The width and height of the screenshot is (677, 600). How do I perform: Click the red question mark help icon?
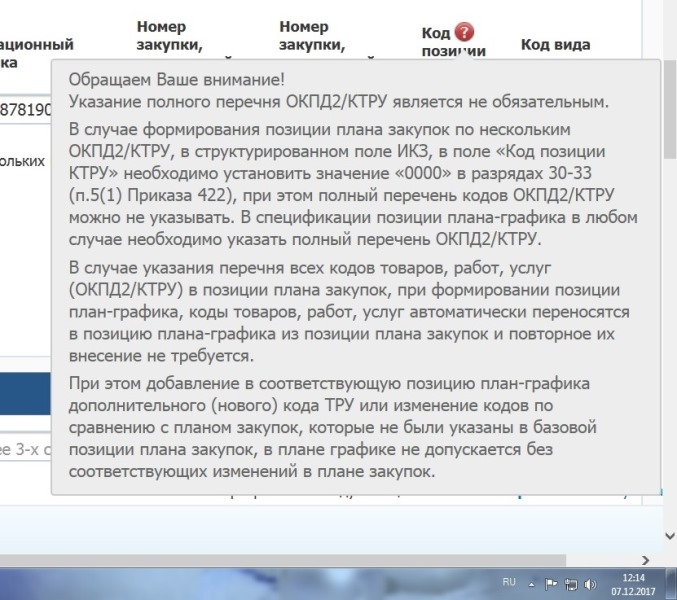tap(463, 32)
